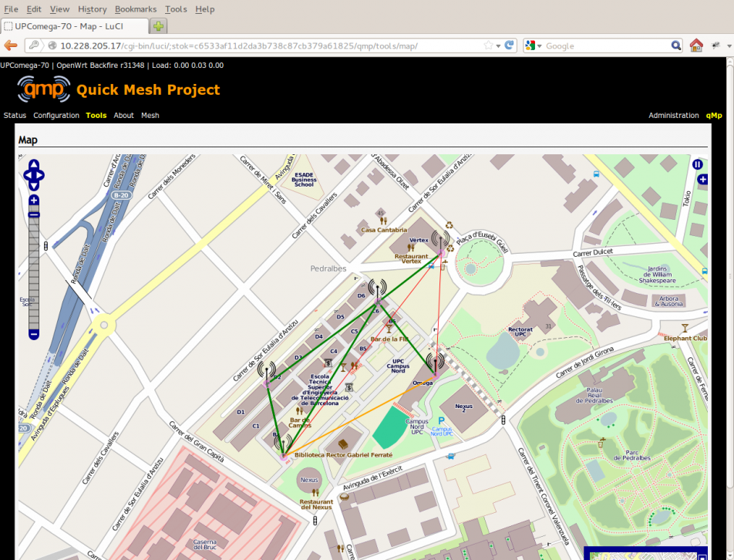Click the zoom slider handle on the map
The width and height of the screenshot is (734, 560).
point(34,215)
